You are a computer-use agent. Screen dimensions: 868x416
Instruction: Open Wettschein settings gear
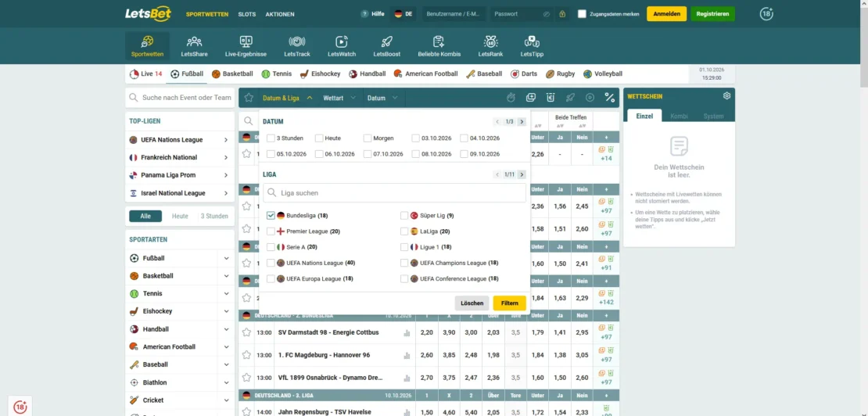(x=726, y=95)
